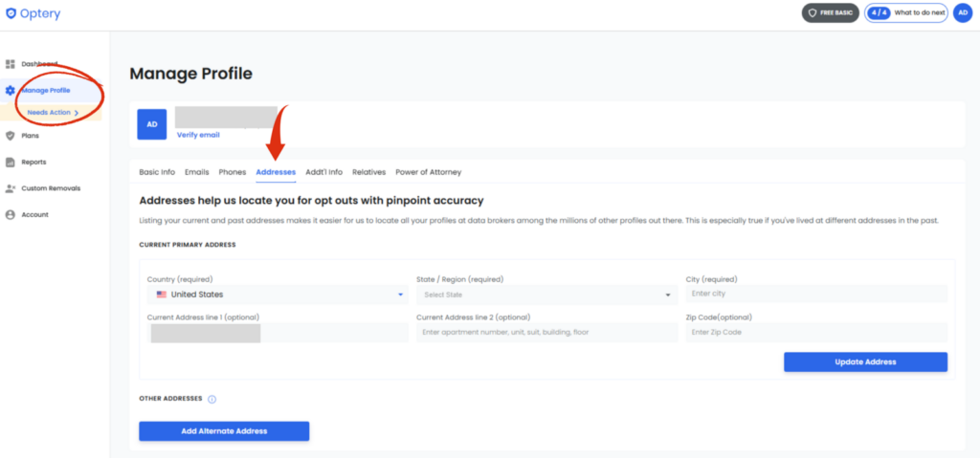Focus the Current Address line 2 field

(546, 333)
